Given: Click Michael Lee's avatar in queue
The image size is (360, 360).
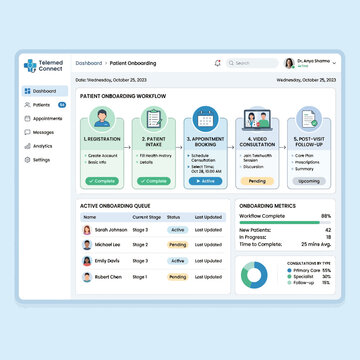Looking at the screenshot, I should pos(87,245).
